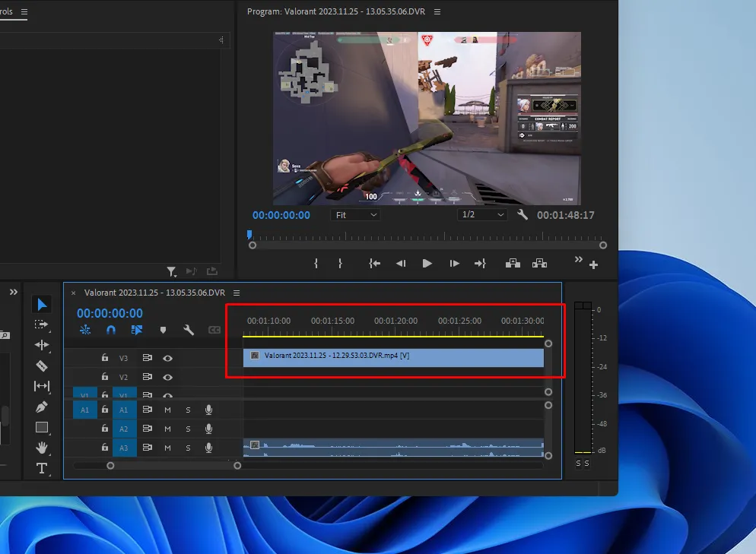Enable voice-over record on A3
This screenshot has height=554, width=756.
[x=208, y=448]
